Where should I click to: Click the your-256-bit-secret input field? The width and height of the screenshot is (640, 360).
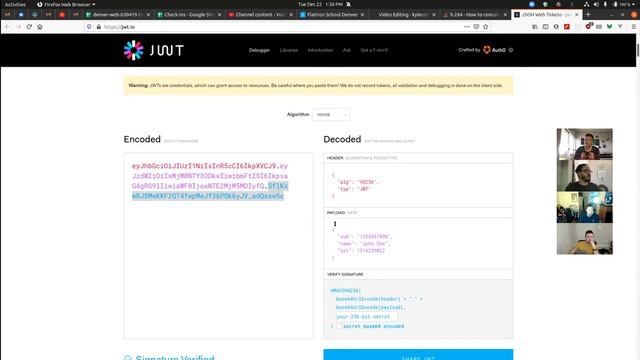pyautogui.click(x=366, y=317)
